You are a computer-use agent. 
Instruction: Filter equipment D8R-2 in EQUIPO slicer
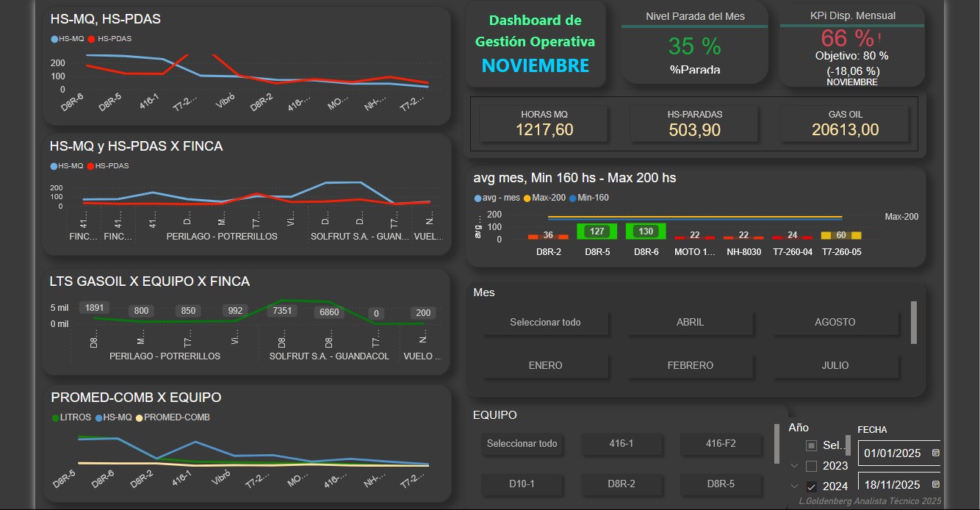coord(621,484)
